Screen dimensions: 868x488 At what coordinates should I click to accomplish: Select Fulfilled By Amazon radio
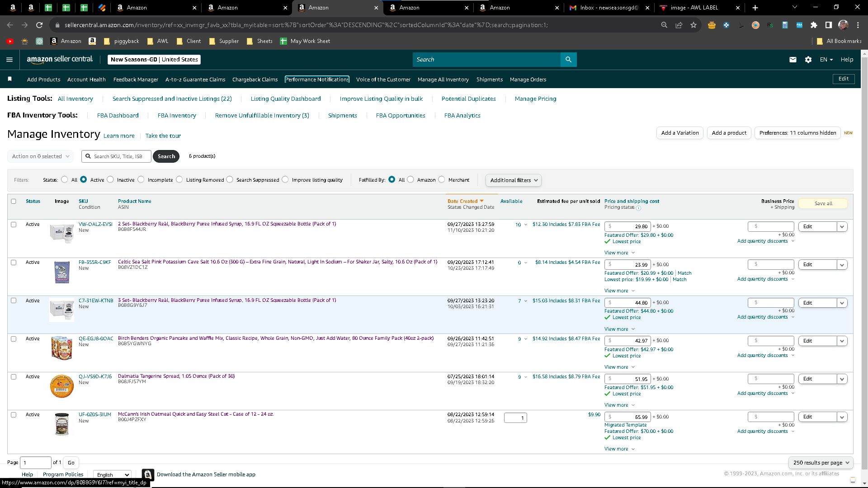coord(410,180)
